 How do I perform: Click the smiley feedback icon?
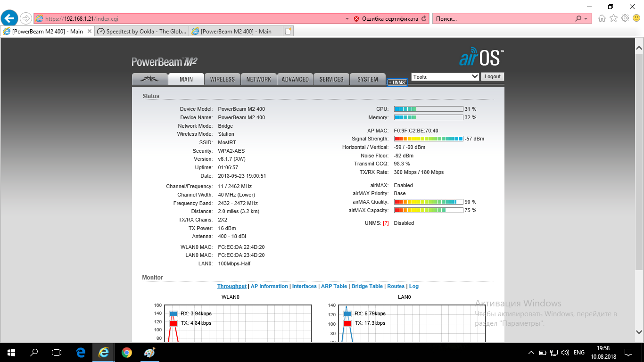tap(636, 18)
